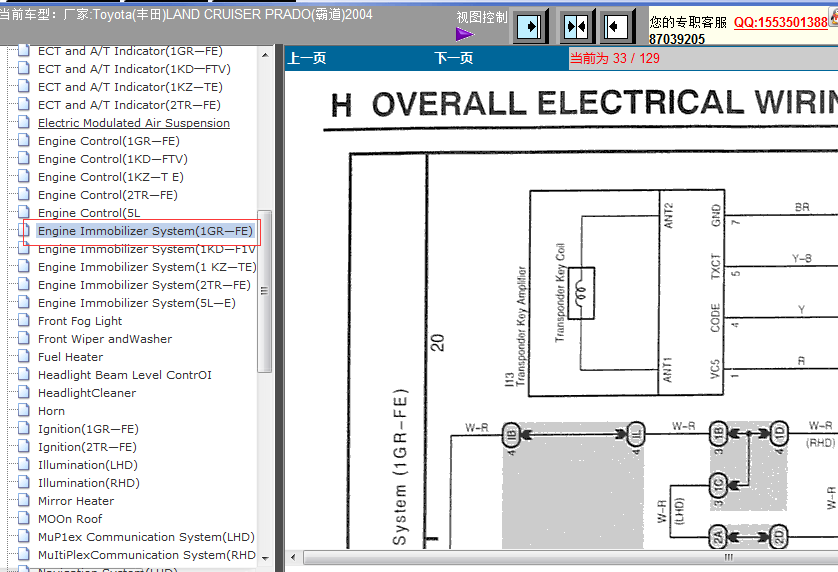Click page icon beside Fuel Heater
This screenshot has height=572, width=838.
pos(24,356)
